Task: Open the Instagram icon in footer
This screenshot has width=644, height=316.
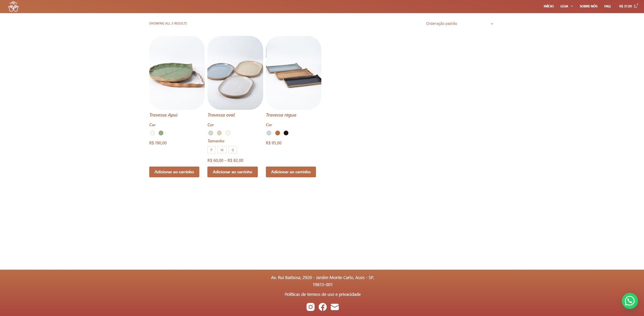Action: tap(311, 307)
